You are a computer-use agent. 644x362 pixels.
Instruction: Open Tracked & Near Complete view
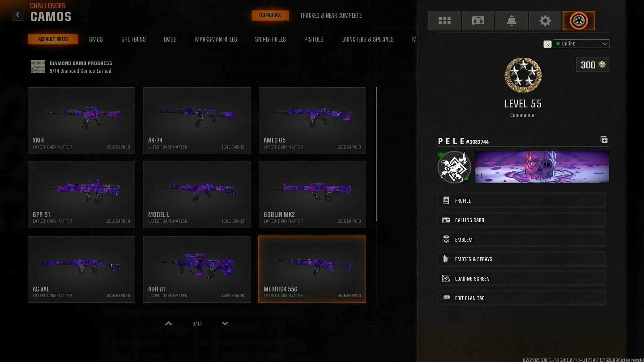(x=331, y=15)
